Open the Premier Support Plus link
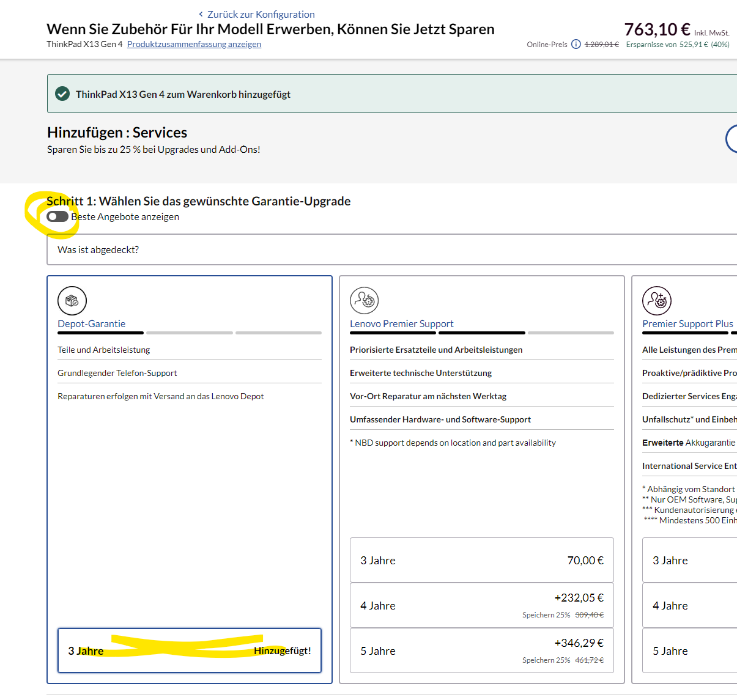737x700 pixels. tap(687, 323)
